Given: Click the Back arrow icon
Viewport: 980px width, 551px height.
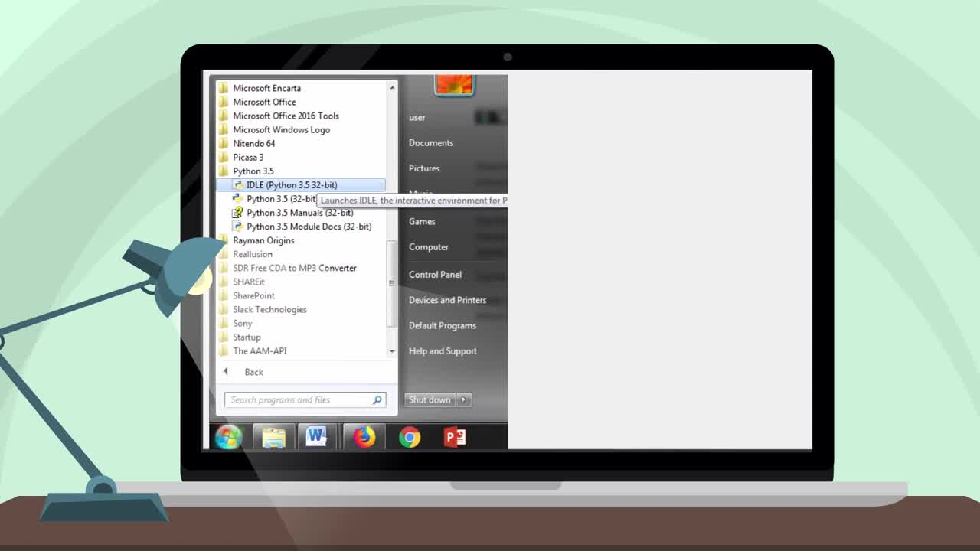Looking at the screenshot, I should pyautogui.click(x=226, y=372).
